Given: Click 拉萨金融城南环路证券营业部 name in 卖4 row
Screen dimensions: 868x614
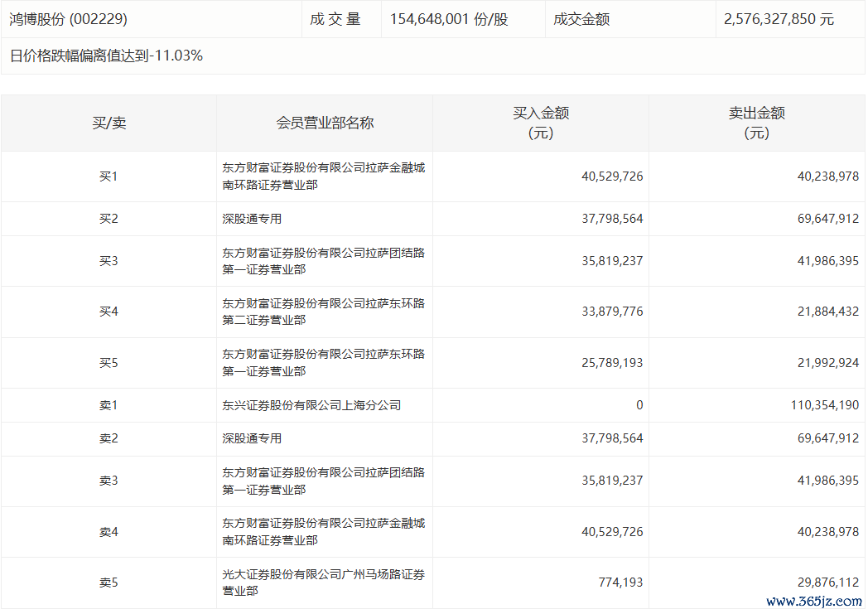Looking at the screenshot, I should [324, 531].
